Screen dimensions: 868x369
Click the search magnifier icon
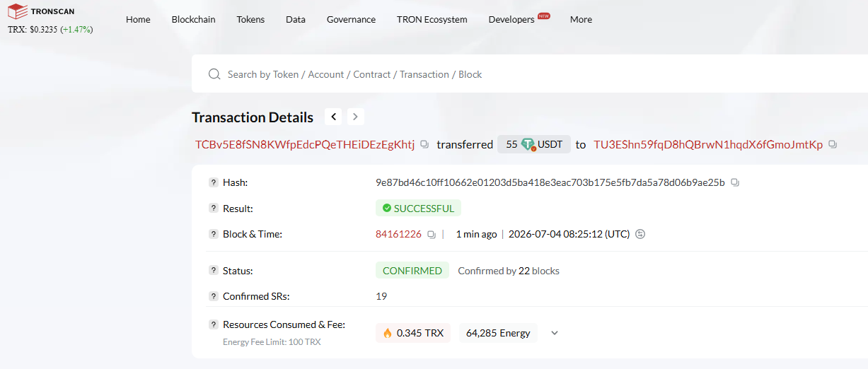click(214, 74)
